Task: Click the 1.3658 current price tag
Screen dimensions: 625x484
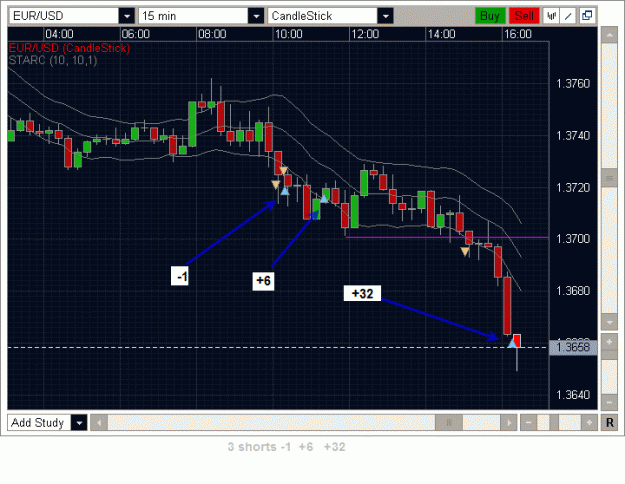Action: point(573,347)
